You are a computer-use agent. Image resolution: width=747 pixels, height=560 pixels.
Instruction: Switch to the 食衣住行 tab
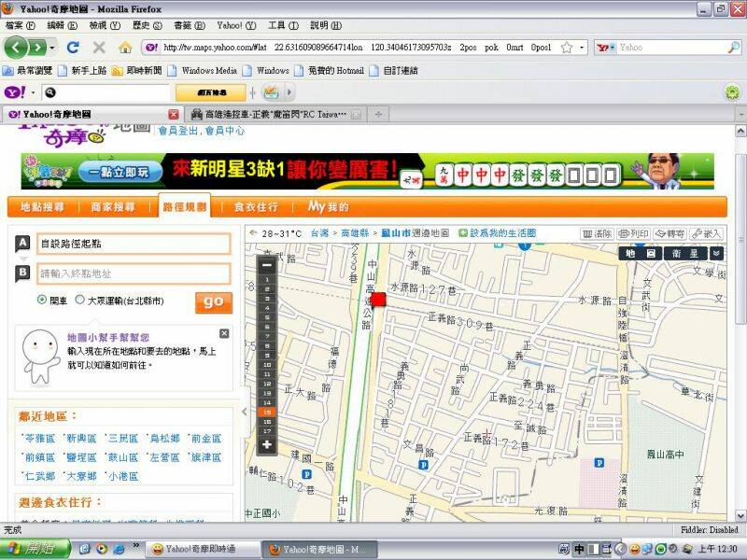[x=256, y=207]
